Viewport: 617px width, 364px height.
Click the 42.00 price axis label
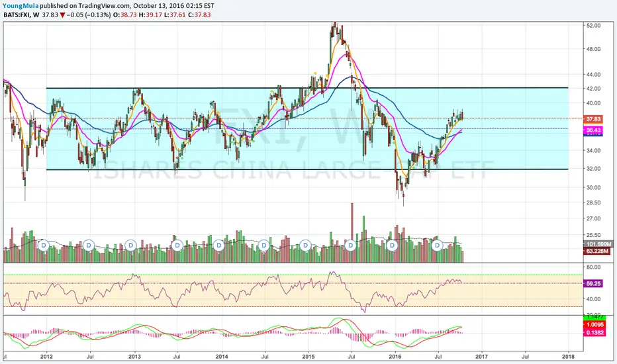593,89
